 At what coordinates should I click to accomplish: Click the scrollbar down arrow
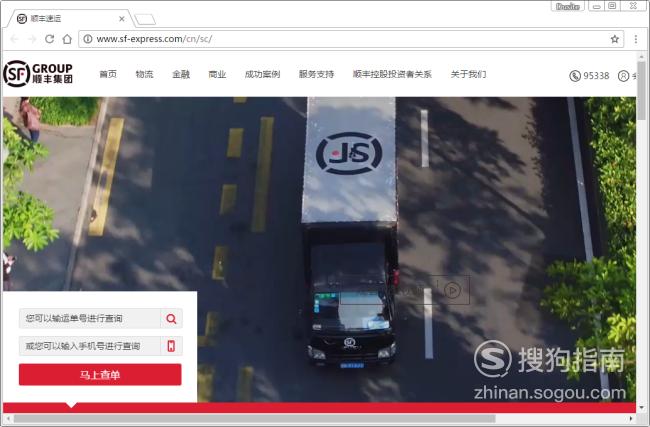click(x=641, y=407)
